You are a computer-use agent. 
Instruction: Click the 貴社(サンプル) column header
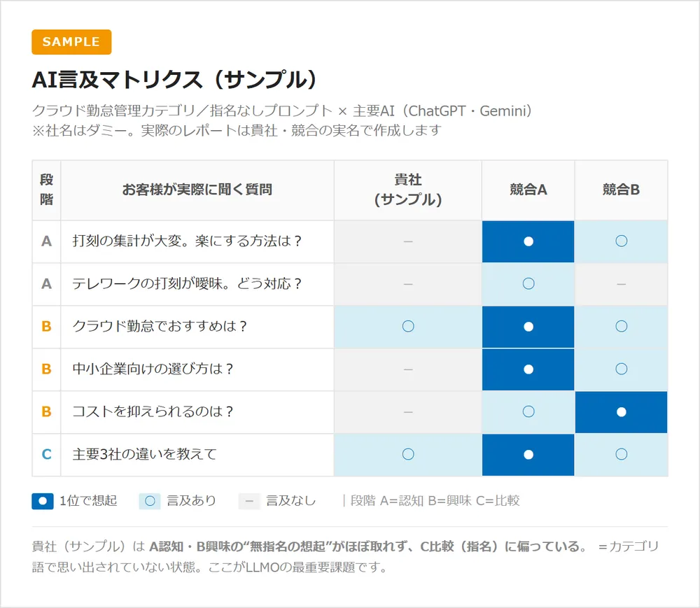(408, 190)
